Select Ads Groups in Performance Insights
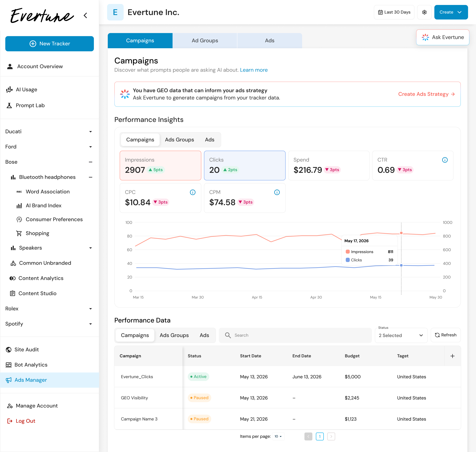This screenshot has width=476, height=452. tap(179, 139)
